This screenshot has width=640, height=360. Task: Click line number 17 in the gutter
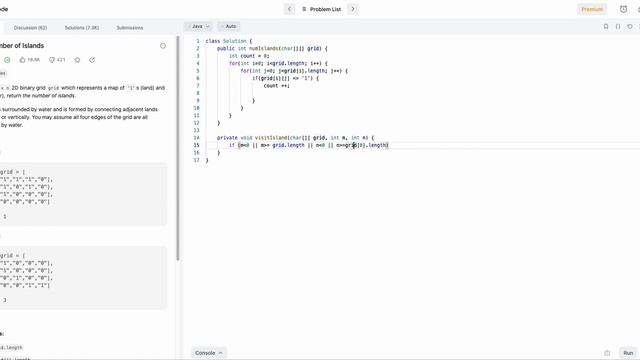click(x=196, y=160)
